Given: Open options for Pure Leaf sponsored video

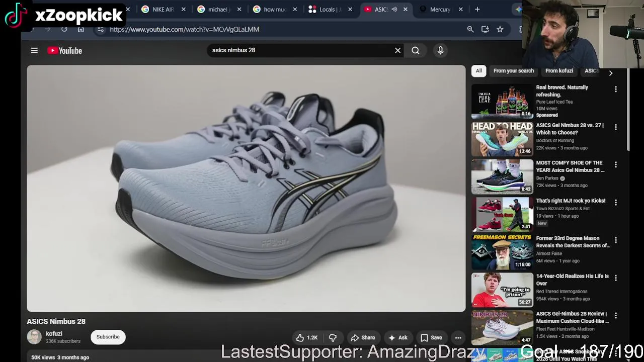Looking at the screenshot, I should pyautogui.click(x=615, y=89).
